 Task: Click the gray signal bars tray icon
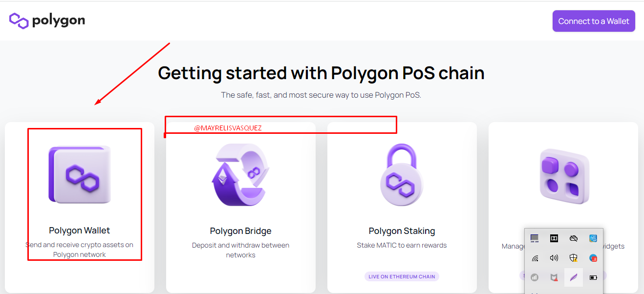[x=535, y=277]
